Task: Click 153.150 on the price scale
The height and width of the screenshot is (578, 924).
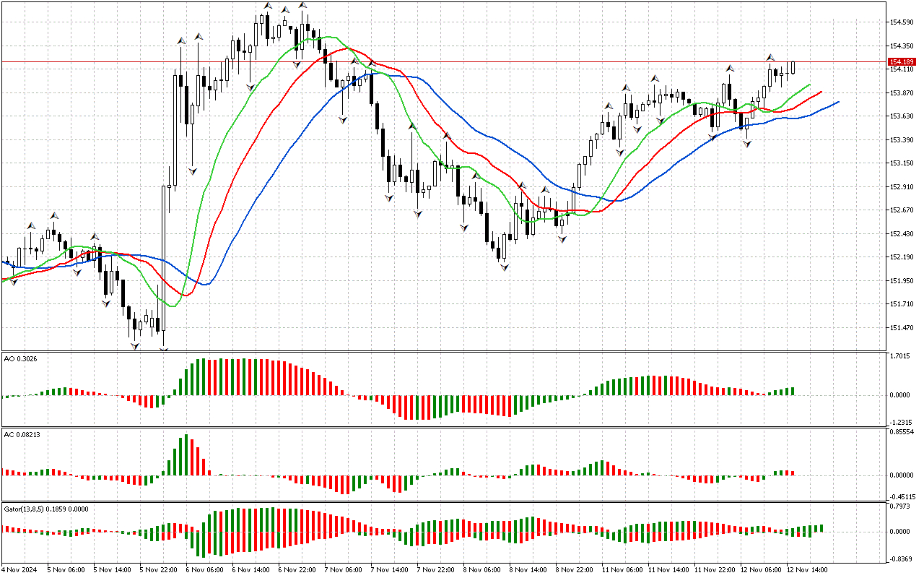Action: 903,163
